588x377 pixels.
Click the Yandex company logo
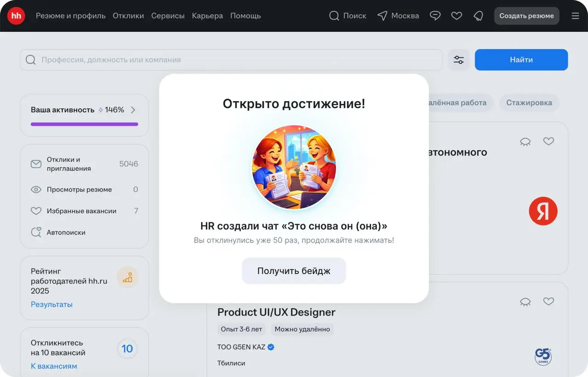(543, 211)
